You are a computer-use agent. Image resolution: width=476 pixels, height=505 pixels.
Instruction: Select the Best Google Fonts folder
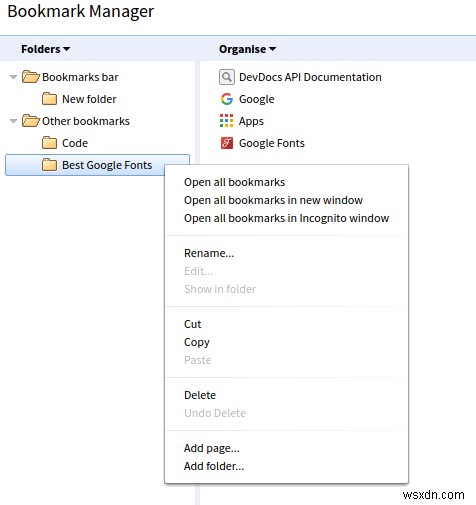click(x=97, y=165)
